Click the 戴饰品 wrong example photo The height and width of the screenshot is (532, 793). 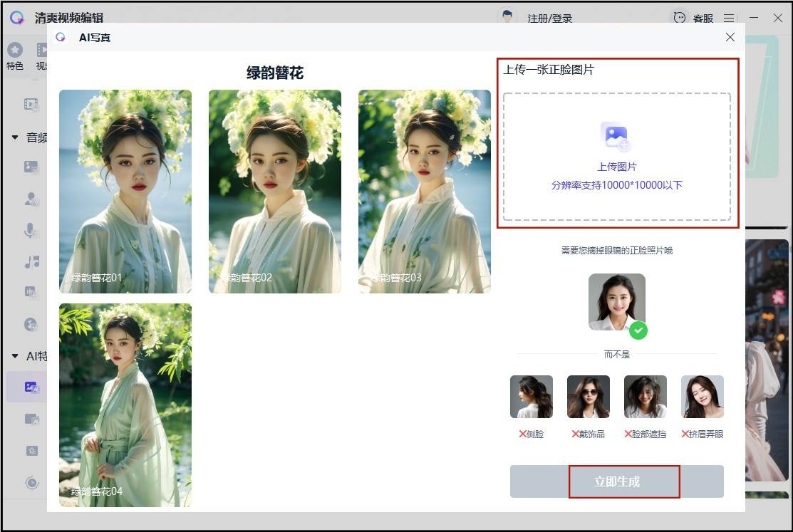click(x=588, y=397)
